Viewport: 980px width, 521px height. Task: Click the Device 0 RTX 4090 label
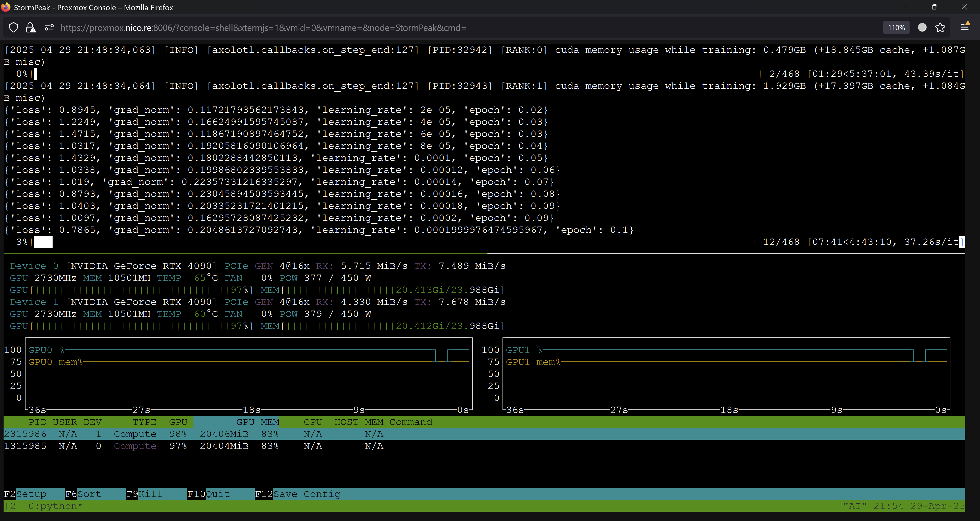[x=141, y=266]
